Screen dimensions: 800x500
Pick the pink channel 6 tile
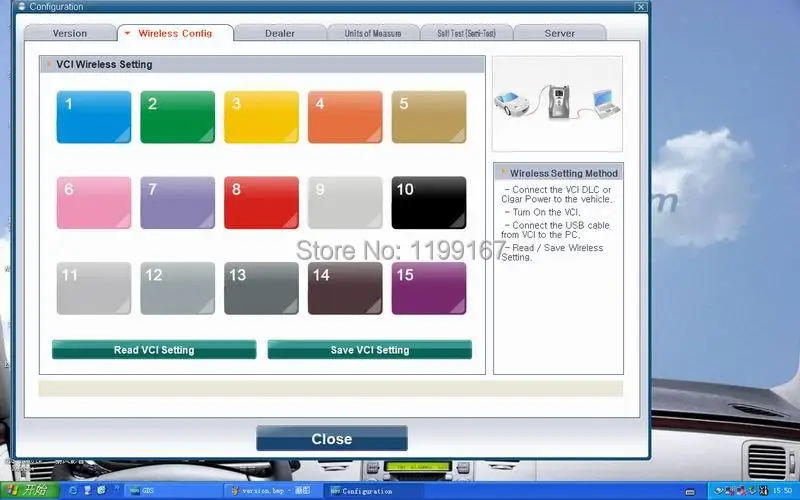94,203
